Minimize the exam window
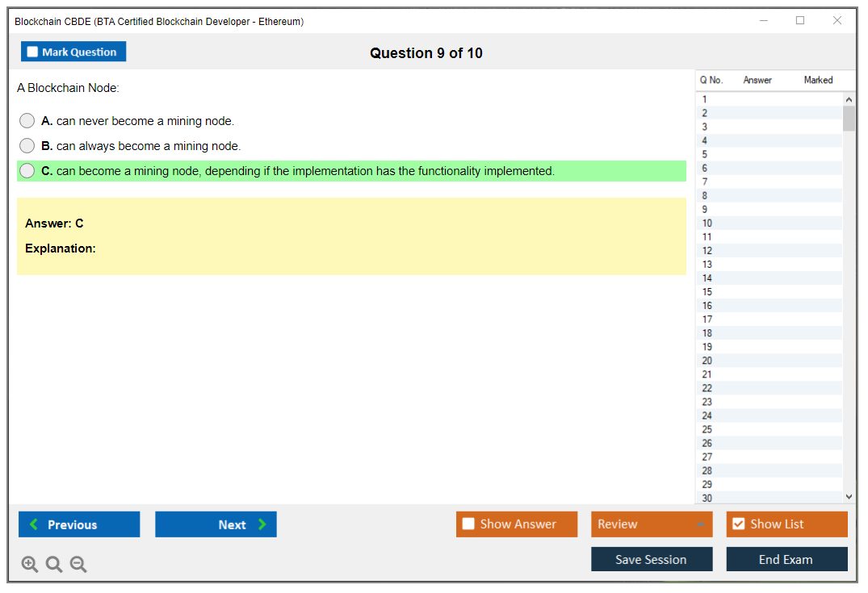The width and height of the screenshot is (868, 593). click(764, 21)
